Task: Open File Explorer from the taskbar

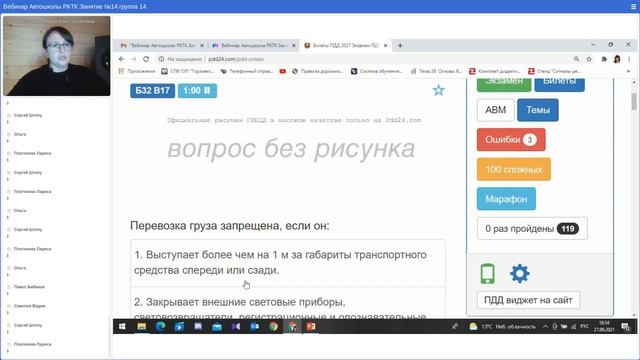Action: (141, 327)
